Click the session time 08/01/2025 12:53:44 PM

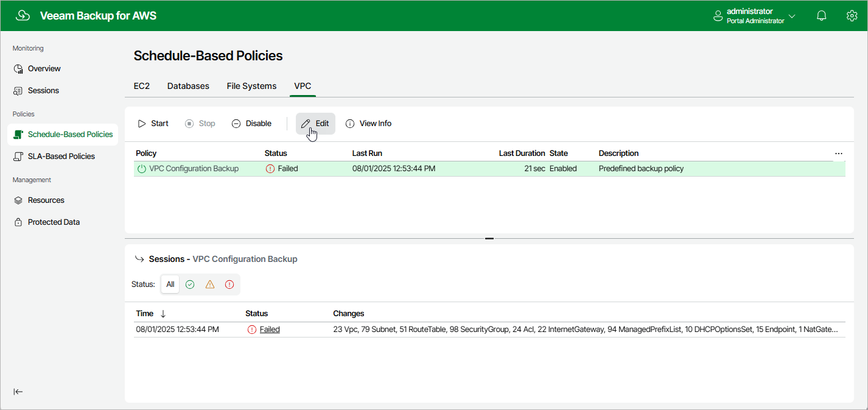coord(177,330)
